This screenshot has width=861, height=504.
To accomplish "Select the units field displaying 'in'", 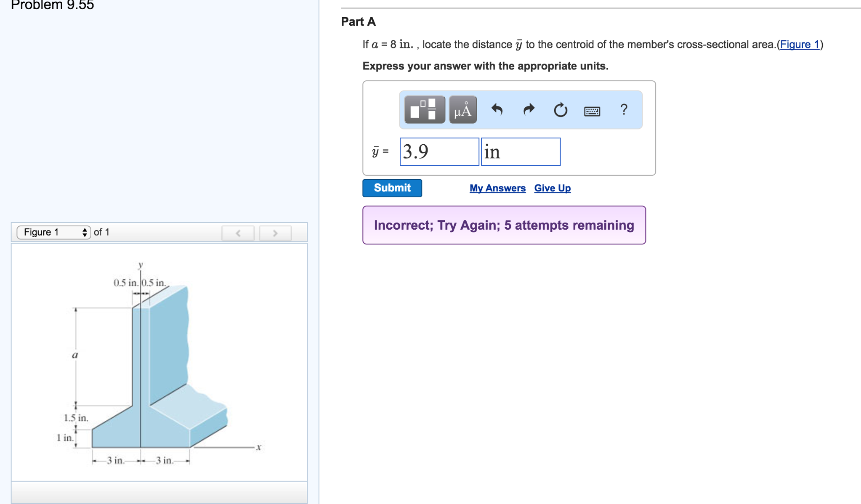I will tap(521, 152).
